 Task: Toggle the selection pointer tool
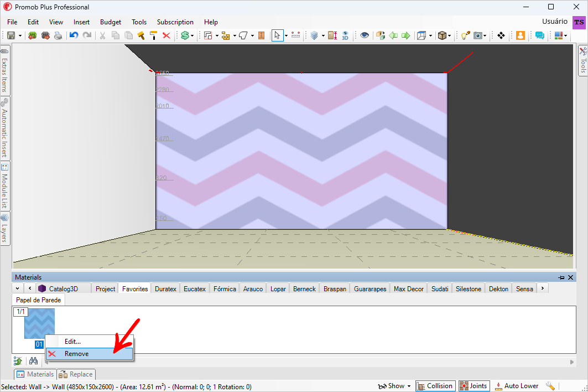click(277, 35)
